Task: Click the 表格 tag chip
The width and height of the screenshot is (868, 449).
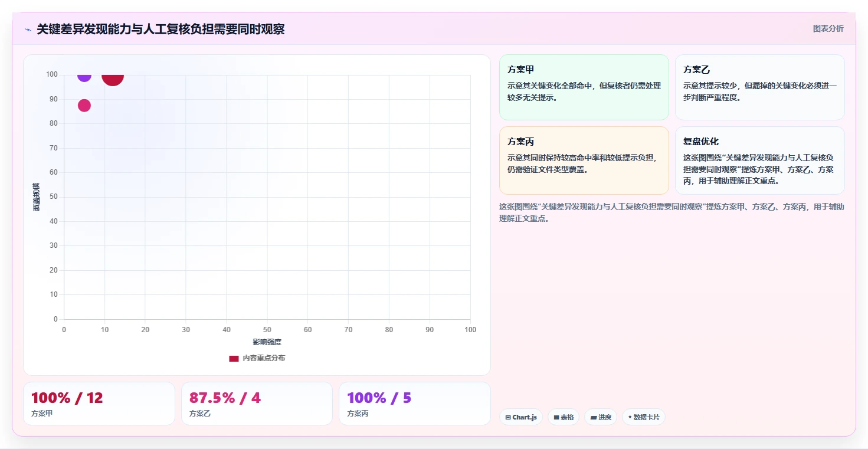Action: [564, 417]
